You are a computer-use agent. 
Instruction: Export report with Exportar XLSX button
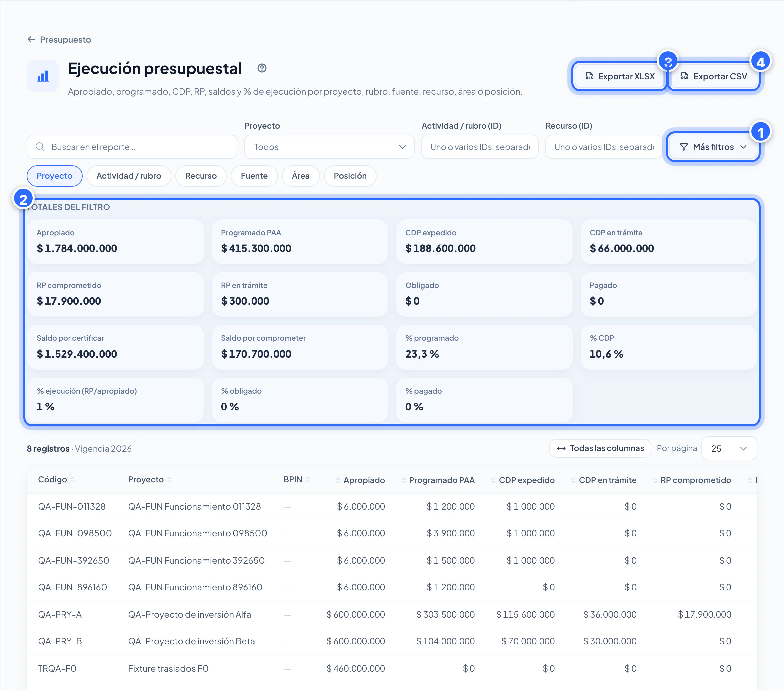[x=620, y=76]
